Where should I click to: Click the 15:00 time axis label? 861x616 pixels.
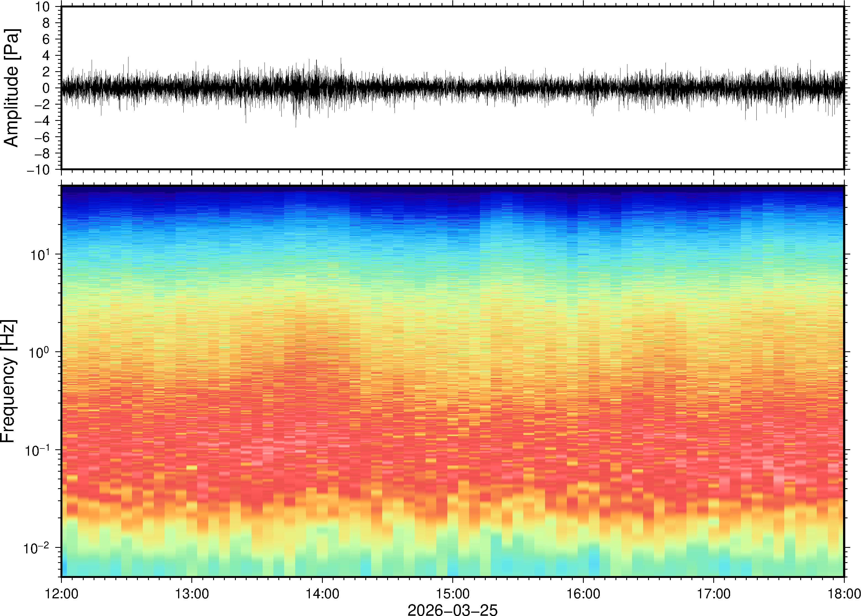point(453,594)
